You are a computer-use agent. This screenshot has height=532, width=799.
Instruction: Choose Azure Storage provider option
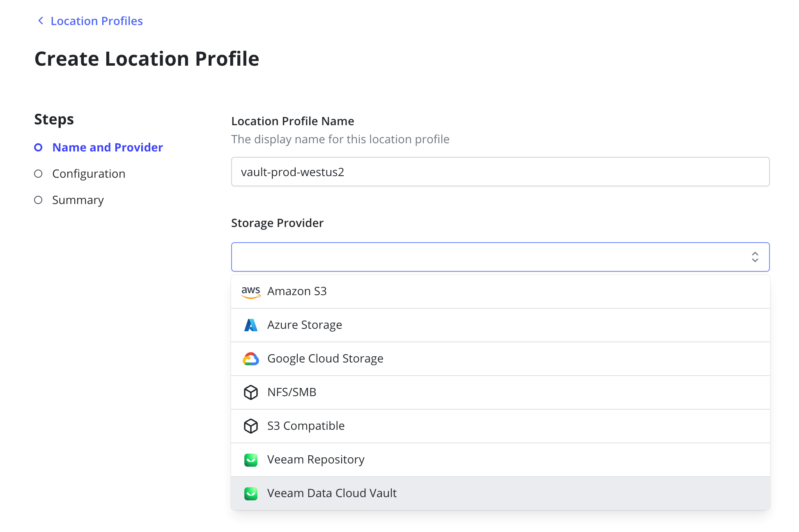(305, 325)
